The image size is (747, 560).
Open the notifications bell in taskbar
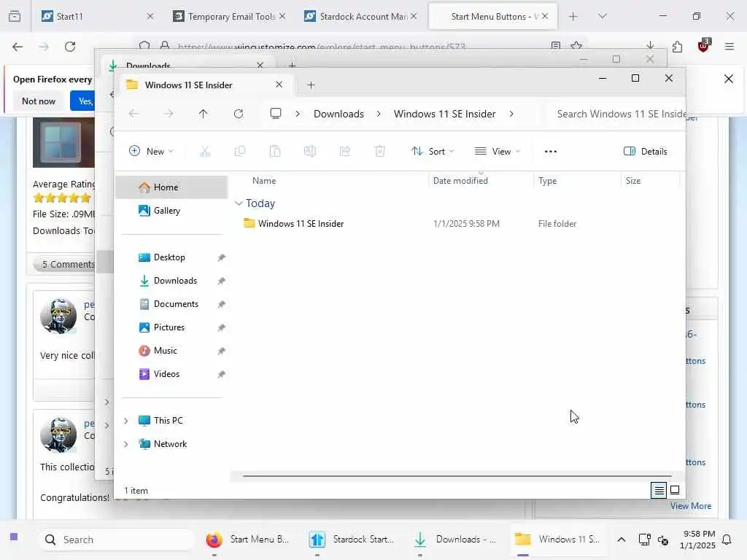pos(727,540)
